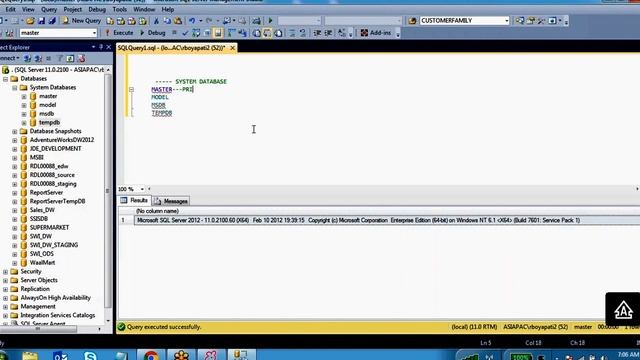The image size is (640, 360).
Task: Click the Add-ins label in the toolbar
Action: coord(380,33)
